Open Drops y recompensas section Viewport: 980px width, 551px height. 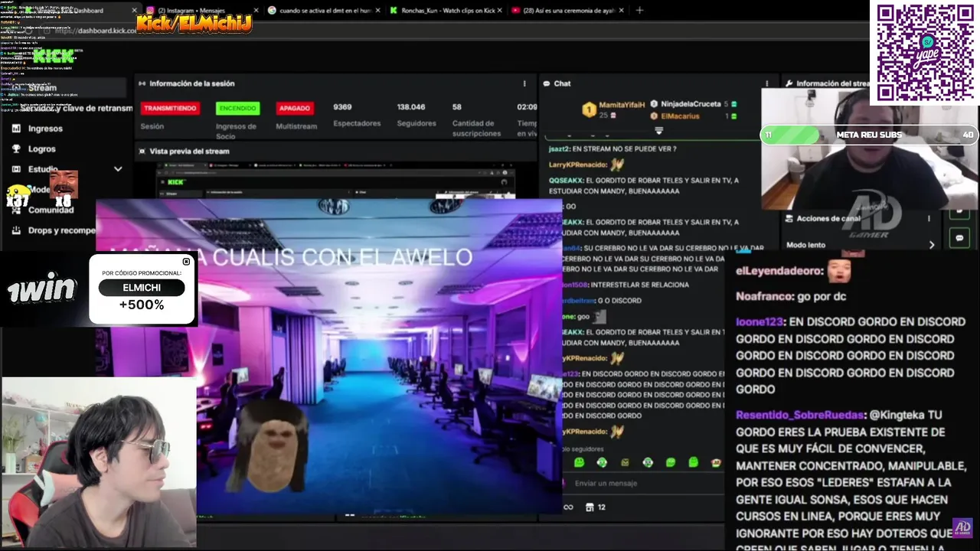(62, 230)
